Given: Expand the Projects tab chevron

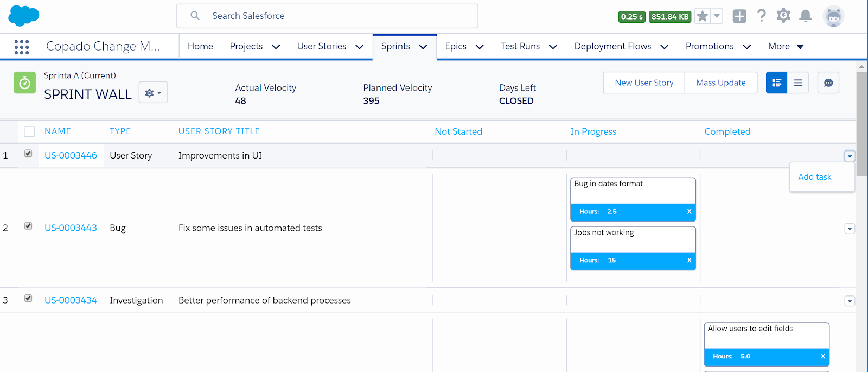Looking at the screenshot, I should point(276,47).
